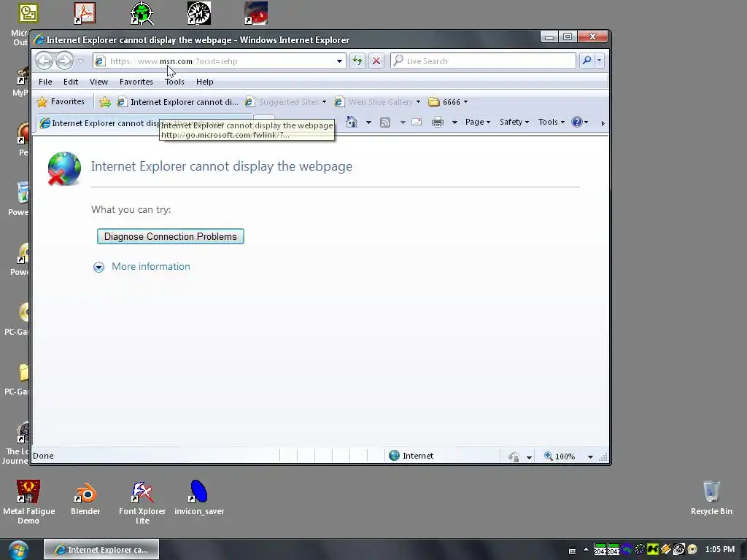Viewport: 747px width, 560px height.
Task: Select the red eye desktop shortcut icon
Action: [256, 13]
